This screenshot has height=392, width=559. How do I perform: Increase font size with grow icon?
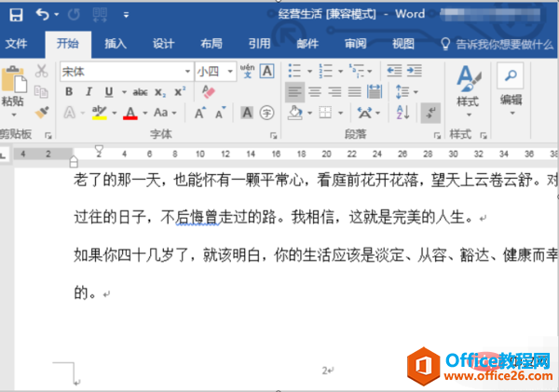point(200,113)
